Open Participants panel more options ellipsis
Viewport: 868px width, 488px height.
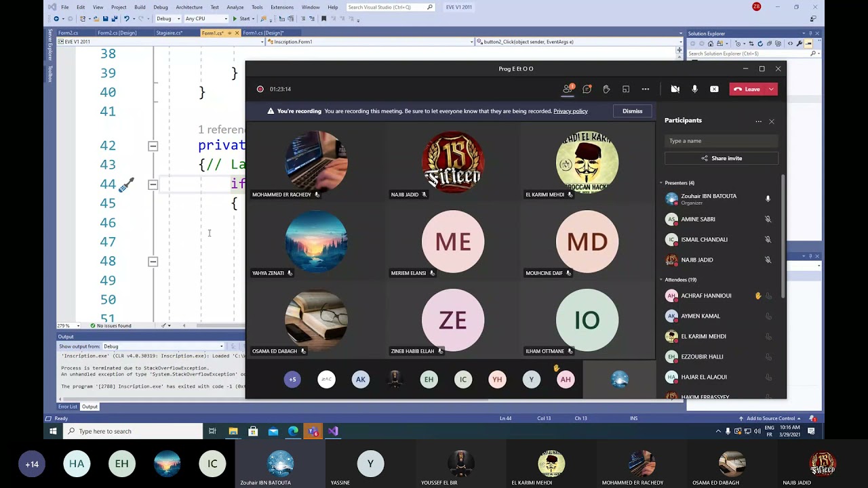[758, 121]
